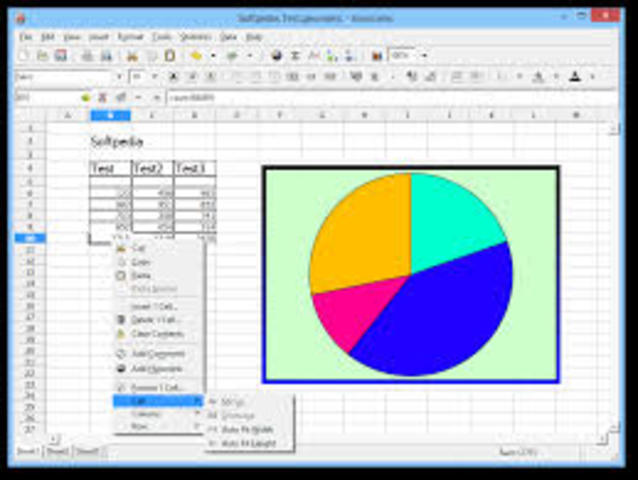Open the zoom level dropdown
638x480 pixels.
(x=424, y=55)
